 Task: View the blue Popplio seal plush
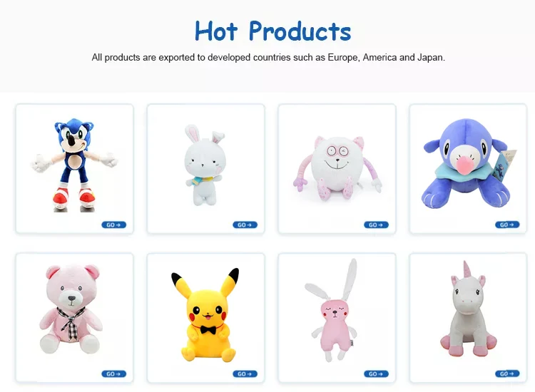468,163
